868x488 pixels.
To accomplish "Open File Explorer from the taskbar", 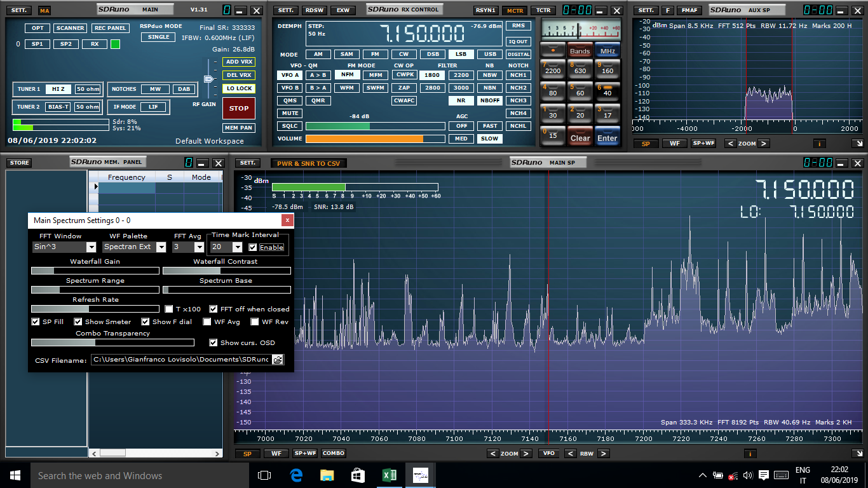I will coord(327,475).
